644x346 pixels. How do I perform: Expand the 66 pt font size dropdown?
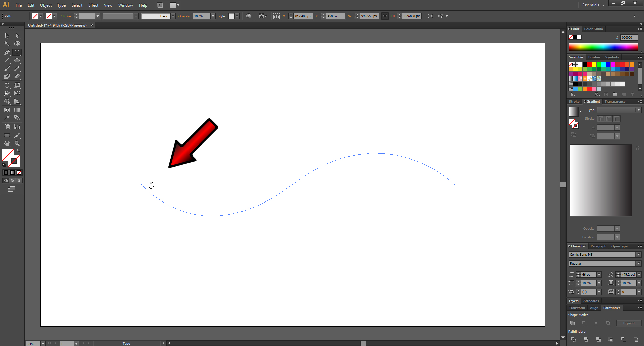599,275
